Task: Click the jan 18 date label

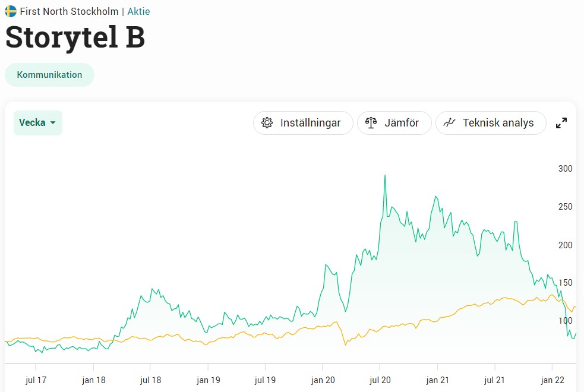Action: coord(93,380)
